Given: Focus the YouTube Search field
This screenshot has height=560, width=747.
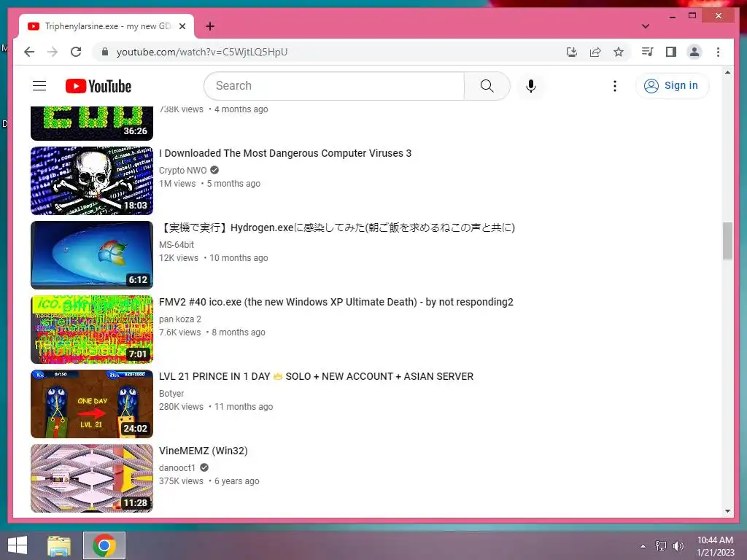Looking at the screenshot, I should pyautogui.click(x=335, y=86).
